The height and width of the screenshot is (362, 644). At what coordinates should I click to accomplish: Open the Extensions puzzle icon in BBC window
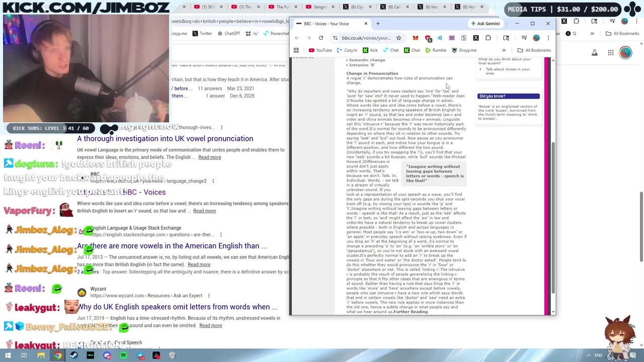(x=488, y=38)
